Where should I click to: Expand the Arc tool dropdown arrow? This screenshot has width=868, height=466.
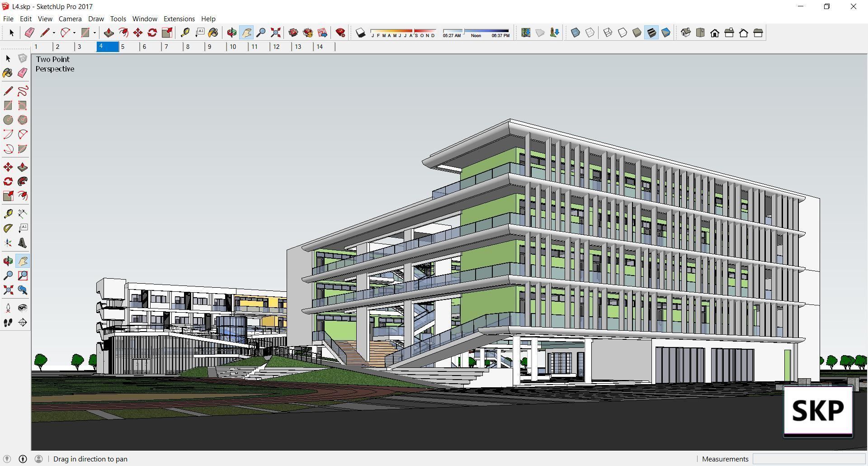click(x=74, y=33)
